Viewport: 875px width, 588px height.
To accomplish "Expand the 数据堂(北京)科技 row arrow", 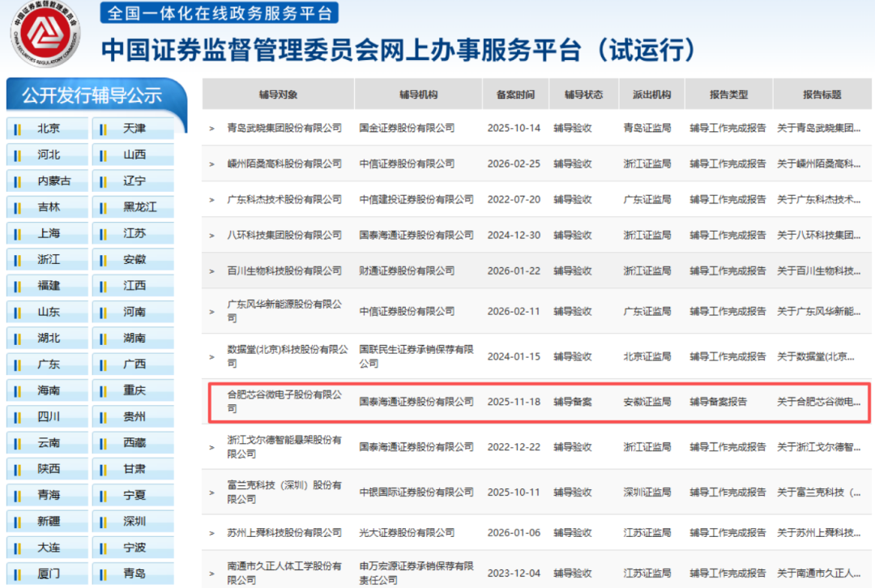I will 211,357.
